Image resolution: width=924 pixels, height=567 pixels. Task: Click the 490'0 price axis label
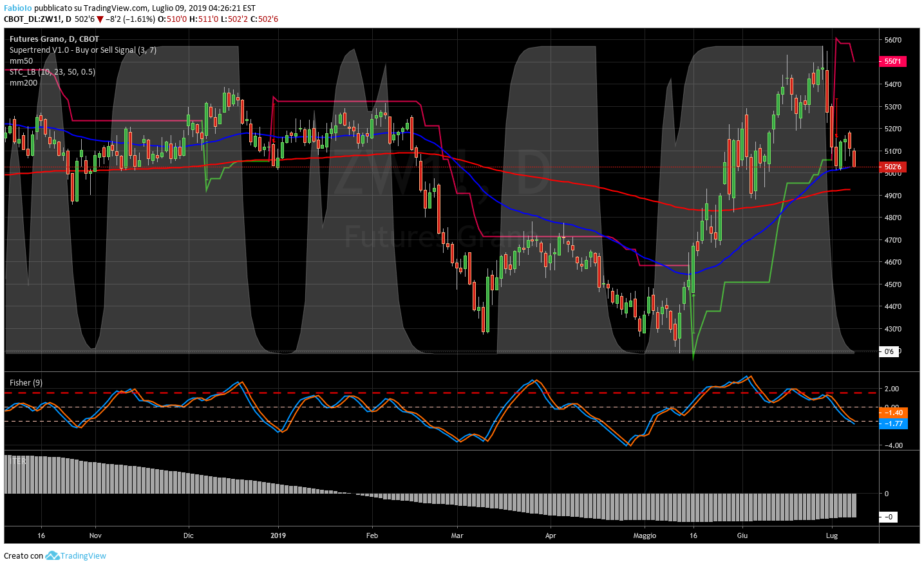tap(892, 196)
